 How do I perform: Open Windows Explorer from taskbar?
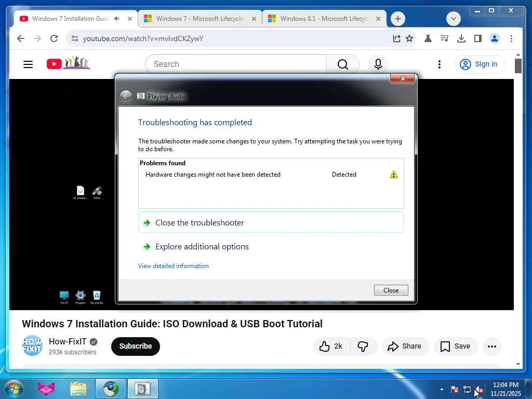coord(78,389)
